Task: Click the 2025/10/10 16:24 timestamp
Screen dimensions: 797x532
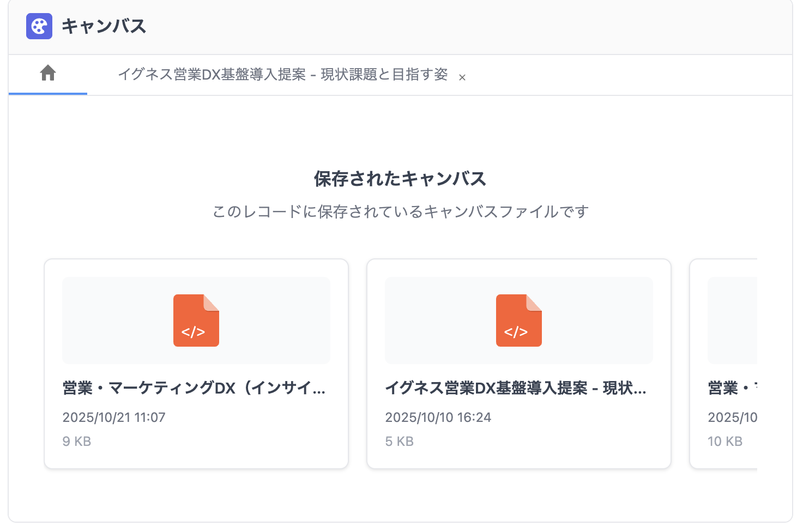Action: (x=438, y=418)
